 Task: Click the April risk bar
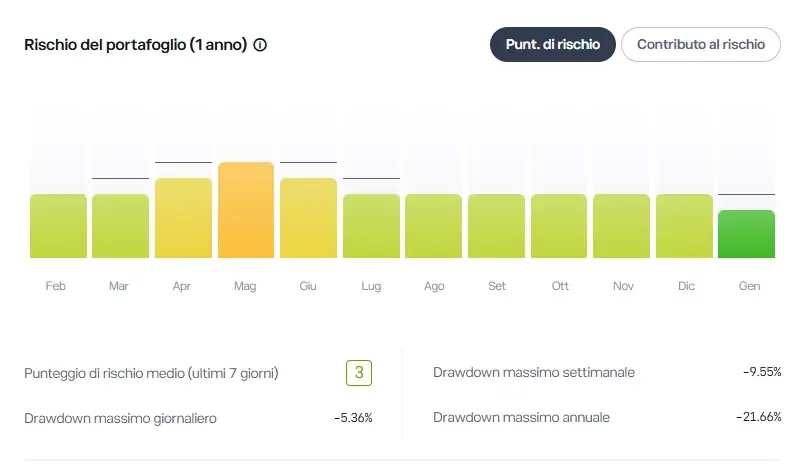[x=183, y=218]
